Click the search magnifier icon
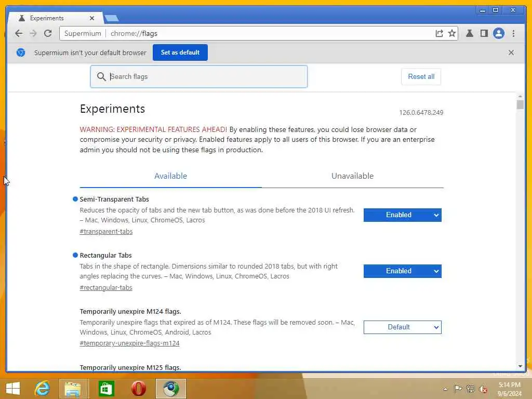 click(x=101, y=77)
